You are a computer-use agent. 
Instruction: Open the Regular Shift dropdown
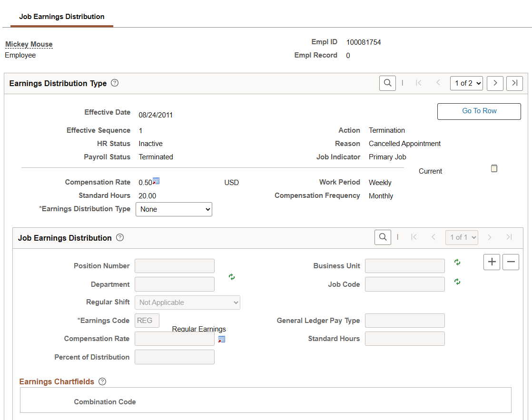click(187, 303)
